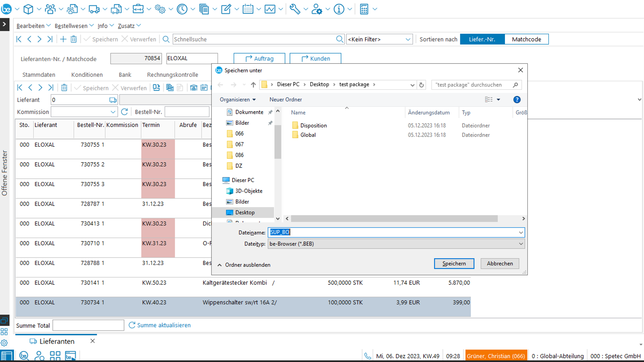Open the truck (suppliers) module icon in top toolbar
644x362 pixels.
(x=94, y=9)
